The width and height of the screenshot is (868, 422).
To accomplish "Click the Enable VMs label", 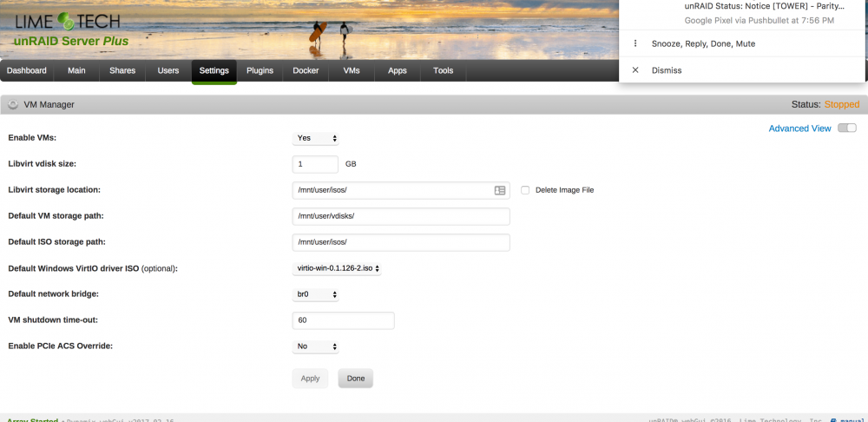I will [x=32, y=138].
